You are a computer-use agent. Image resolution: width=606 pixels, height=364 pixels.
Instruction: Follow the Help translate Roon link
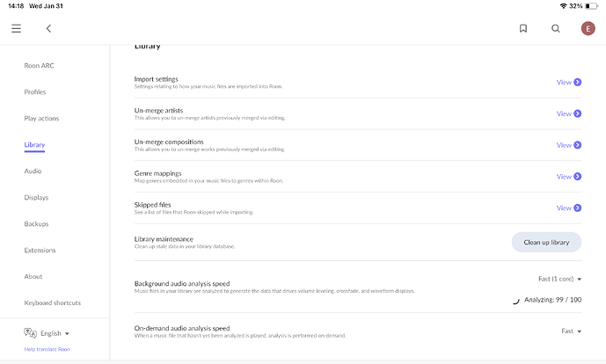pos(47,349)
